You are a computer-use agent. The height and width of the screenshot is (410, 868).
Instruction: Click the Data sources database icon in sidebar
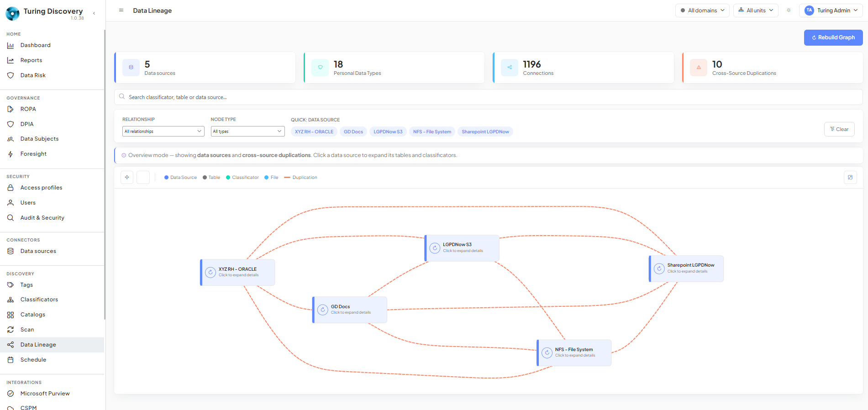click(11, 251)
